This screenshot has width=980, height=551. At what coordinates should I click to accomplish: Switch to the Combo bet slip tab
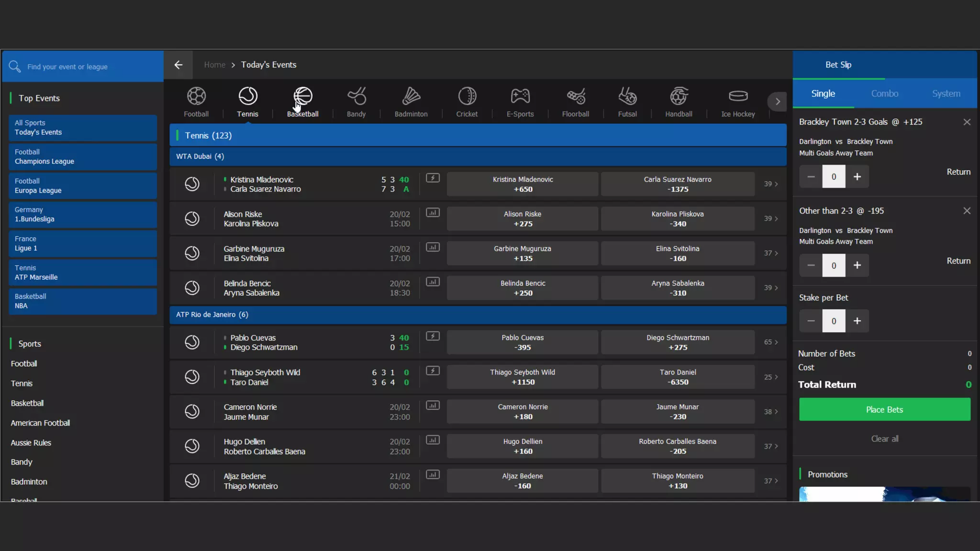tap(884, 94)
